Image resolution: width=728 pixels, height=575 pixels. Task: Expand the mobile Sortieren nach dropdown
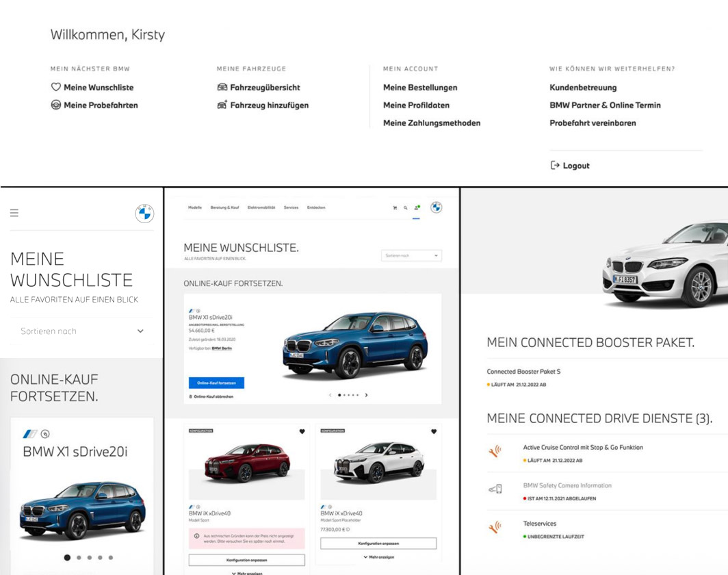(81, 331)
